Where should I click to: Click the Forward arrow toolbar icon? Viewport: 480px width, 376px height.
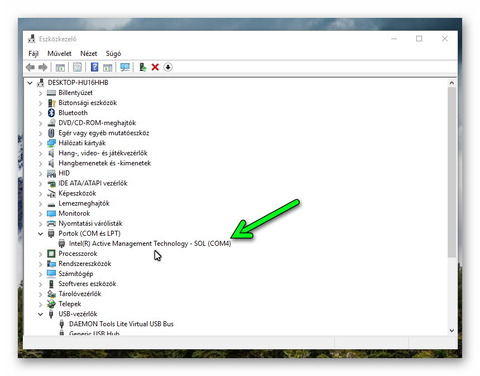click(43, 67)
